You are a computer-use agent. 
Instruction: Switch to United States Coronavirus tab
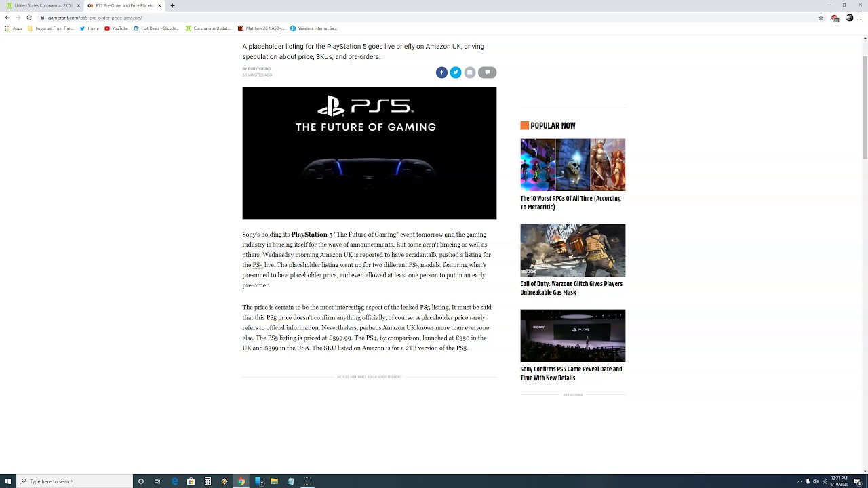(x=42, y=5)
